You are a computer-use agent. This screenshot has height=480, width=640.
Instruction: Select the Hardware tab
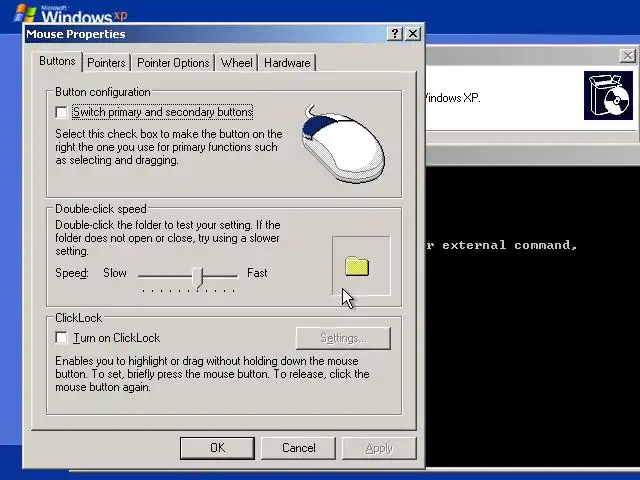tap(287, 63)
